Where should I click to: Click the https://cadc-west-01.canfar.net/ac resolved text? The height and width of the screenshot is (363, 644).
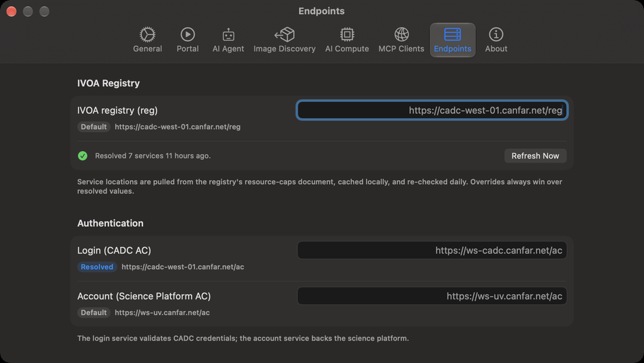click(183, 267)
